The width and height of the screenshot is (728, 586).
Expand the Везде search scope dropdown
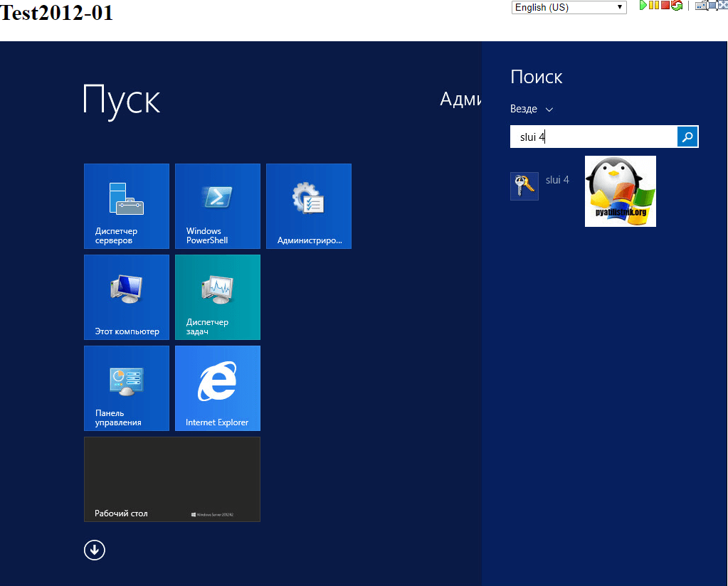(x=531, y=109)
